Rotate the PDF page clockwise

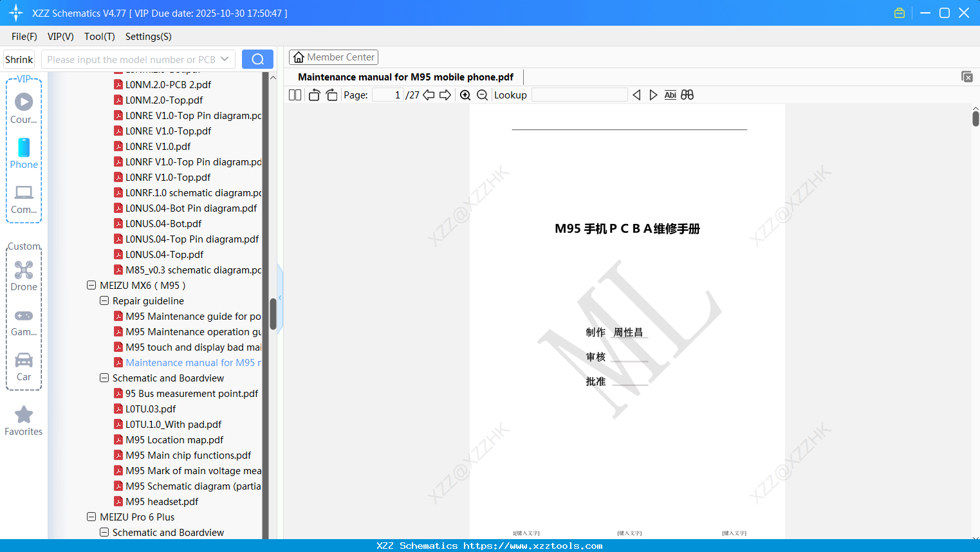pos(331,95)
